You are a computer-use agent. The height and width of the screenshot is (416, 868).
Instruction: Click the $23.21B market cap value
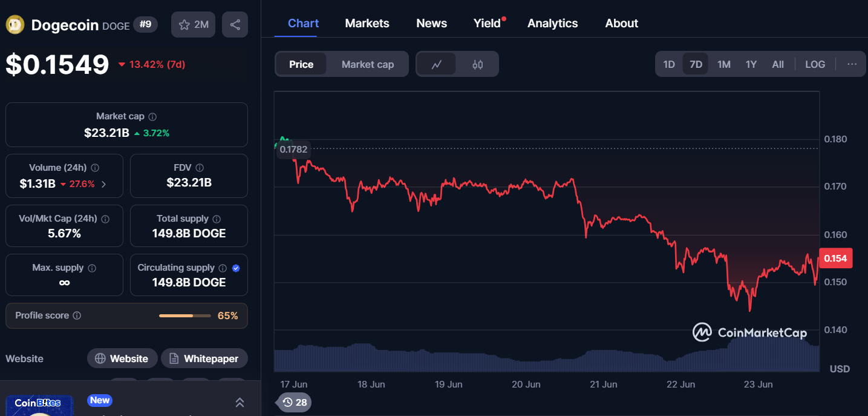[107, 133]
